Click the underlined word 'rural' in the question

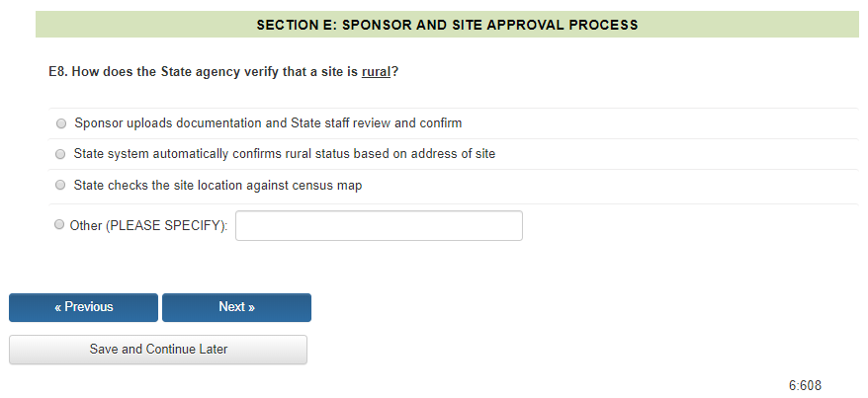click(x=376, y=72)
